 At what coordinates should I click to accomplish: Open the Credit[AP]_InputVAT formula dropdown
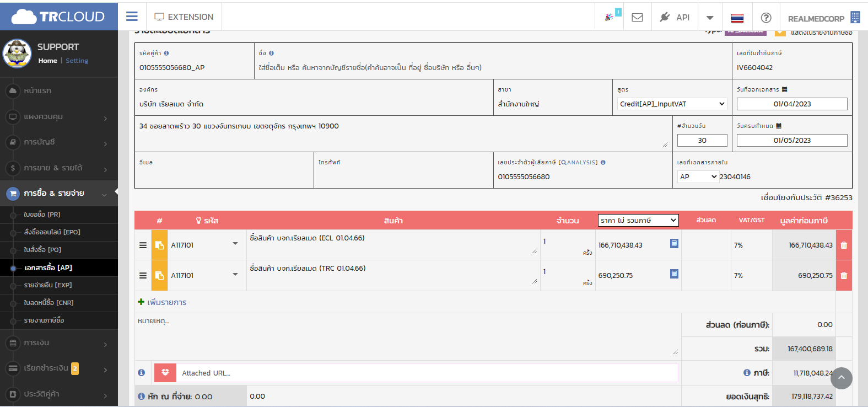click(x=672, y=104)
